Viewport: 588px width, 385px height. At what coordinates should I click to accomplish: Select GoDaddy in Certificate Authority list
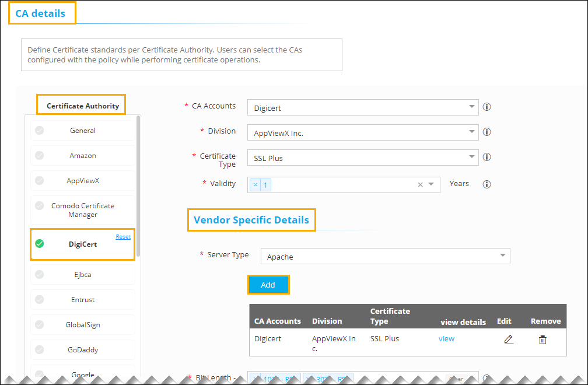click(x=82, y=350)
